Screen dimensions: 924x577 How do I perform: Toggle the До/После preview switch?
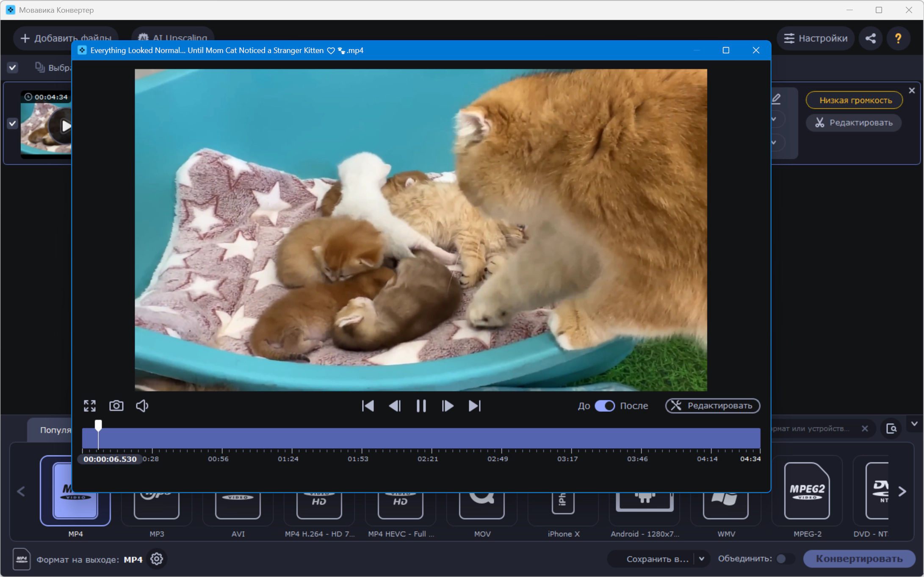point(605,406)
